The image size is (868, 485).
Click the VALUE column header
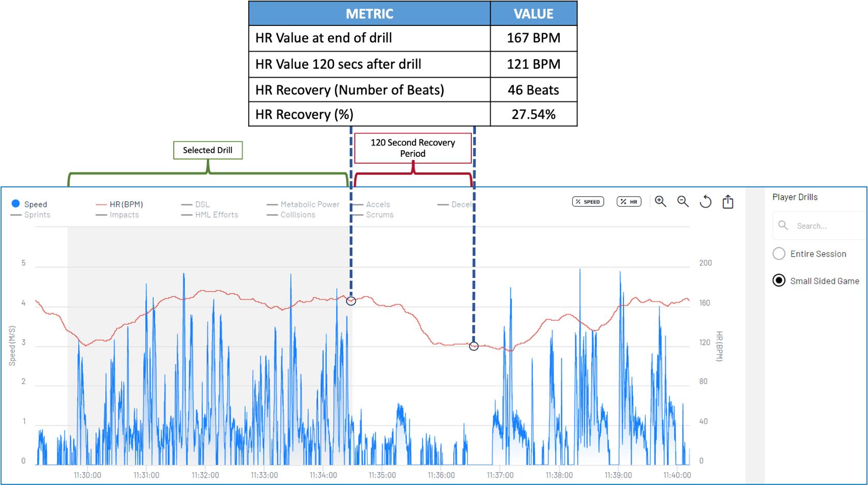[533, 13]
